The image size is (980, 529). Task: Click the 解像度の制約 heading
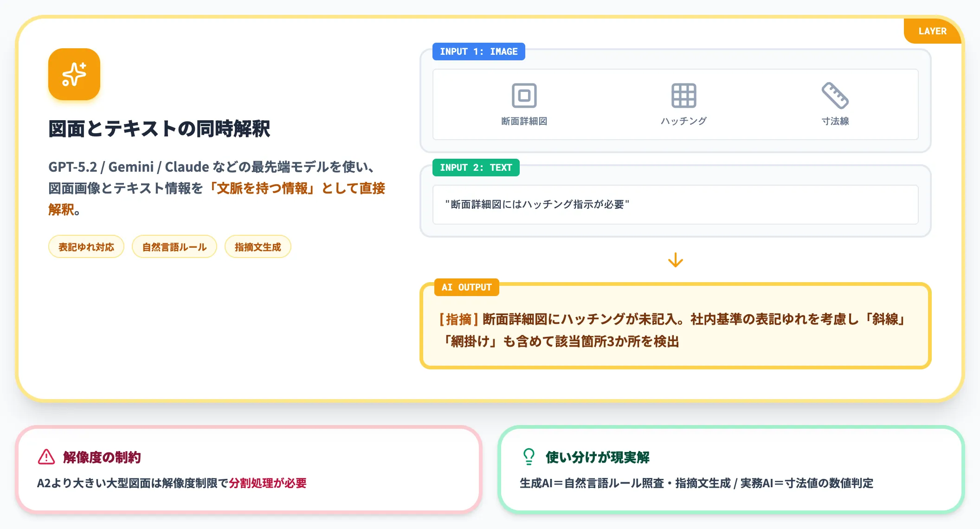[102, 458]
